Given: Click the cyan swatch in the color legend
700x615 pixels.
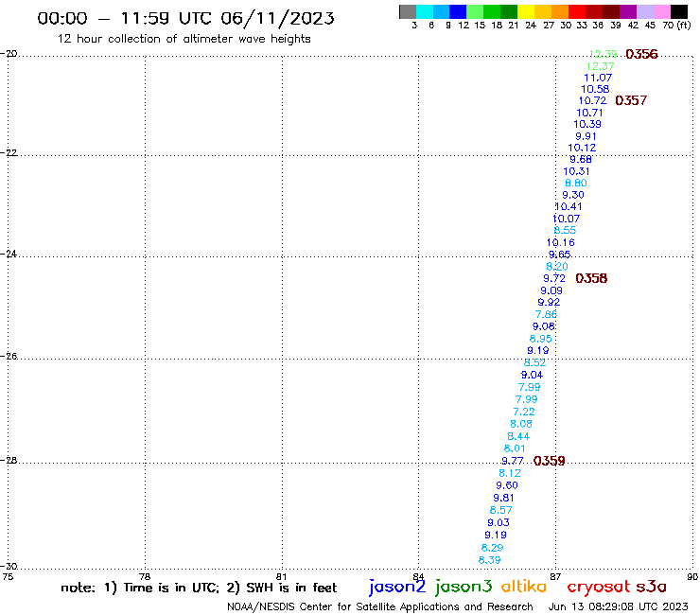Looking at the screenshot, I should point(425,11).
